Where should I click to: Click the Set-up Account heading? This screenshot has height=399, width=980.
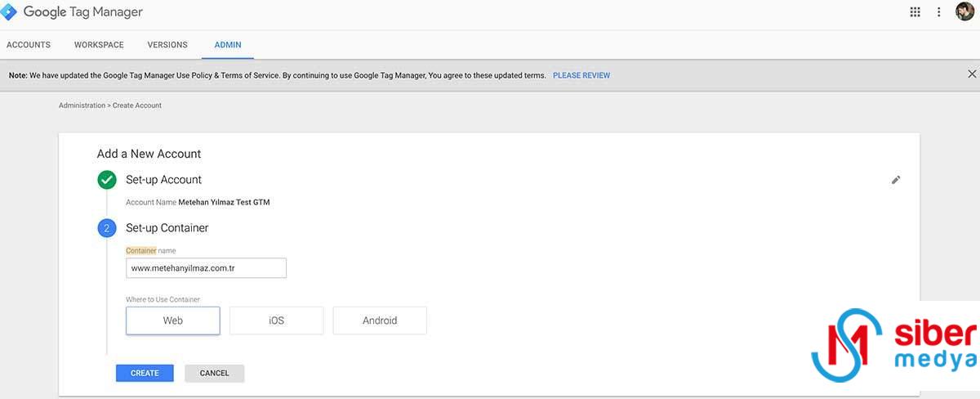tap(163, 180)
